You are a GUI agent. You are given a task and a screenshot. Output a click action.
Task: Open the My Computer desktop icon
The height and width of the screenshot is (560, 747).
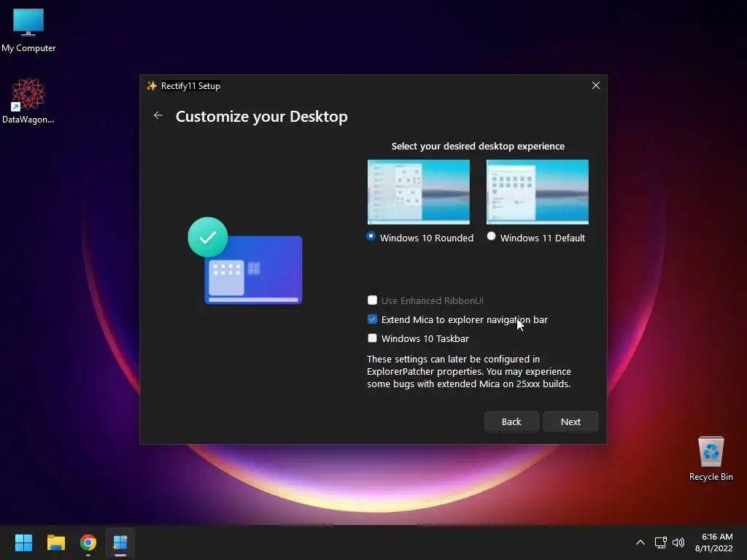(28, 31)
